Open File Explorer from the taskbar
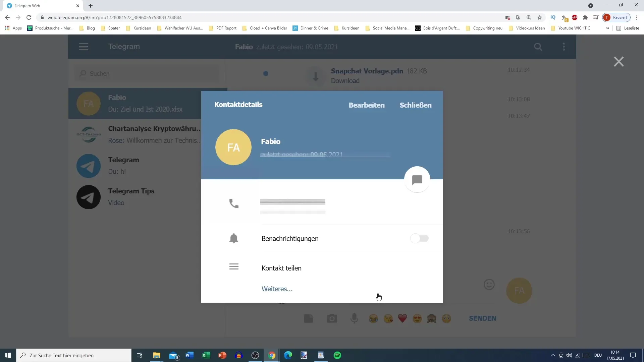The image size is (644, 362). pyautogui.click(x=157, y=355)
